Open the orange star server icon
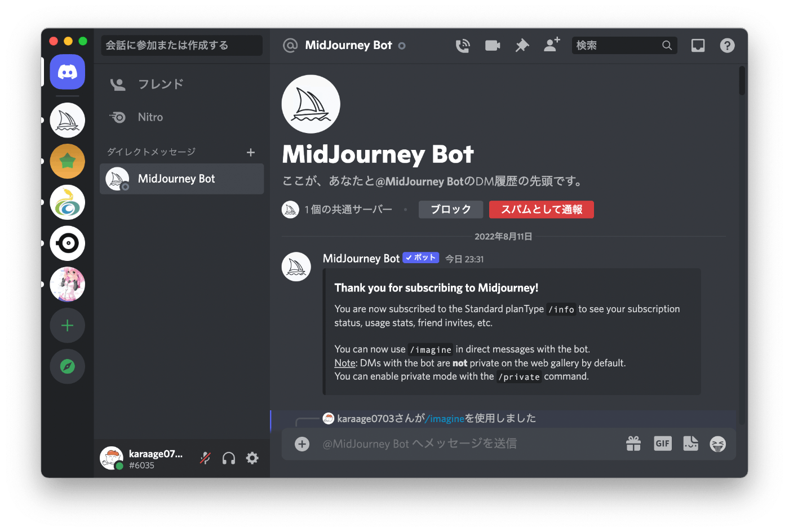Image resolution: width=789 pixels, height=532 pixels. click(68, 161)
